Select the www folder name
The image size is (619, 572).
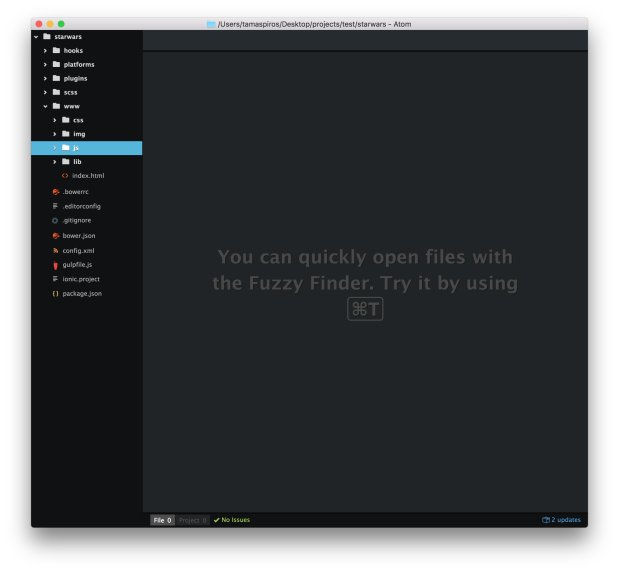coord(72,106)
